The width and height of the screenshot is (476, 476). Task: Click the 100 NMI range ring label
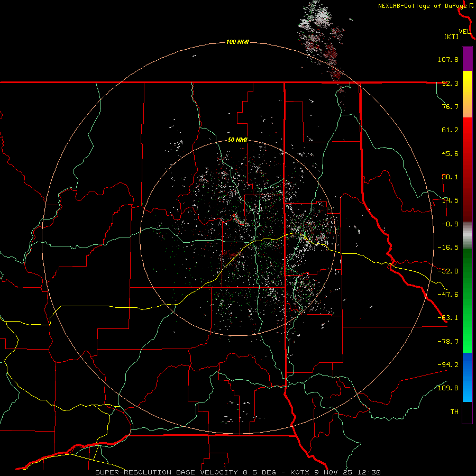point(237,42)
